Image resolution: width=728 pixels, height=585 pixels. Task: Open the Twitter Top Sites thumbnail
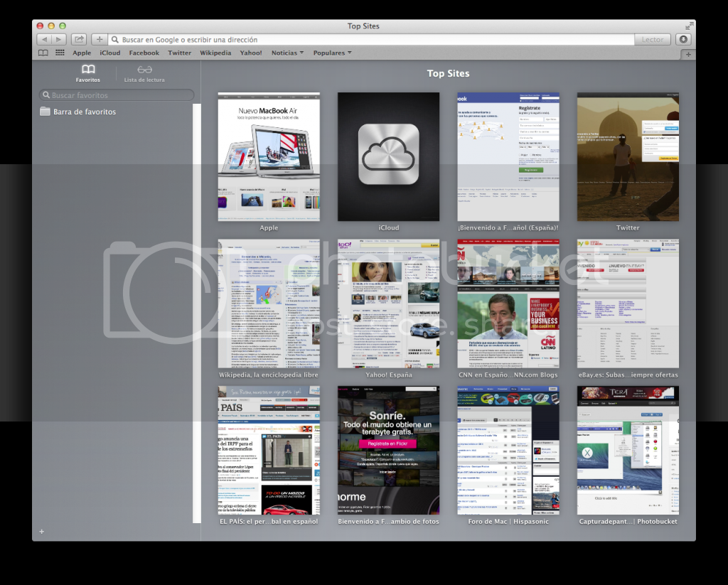tap(628, 157)
